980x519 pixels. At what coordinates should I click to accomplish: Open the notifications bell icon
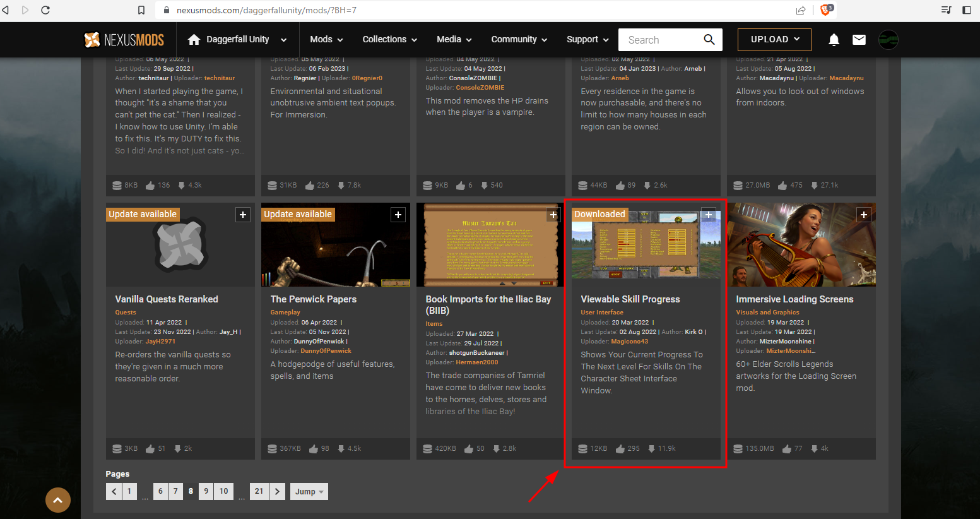coord(834,40)
